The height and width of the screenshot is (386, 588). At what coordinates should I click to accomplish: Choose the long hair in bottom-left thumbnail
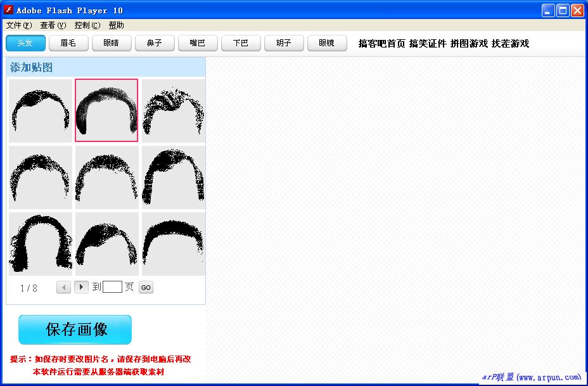[x=40, y=243]
